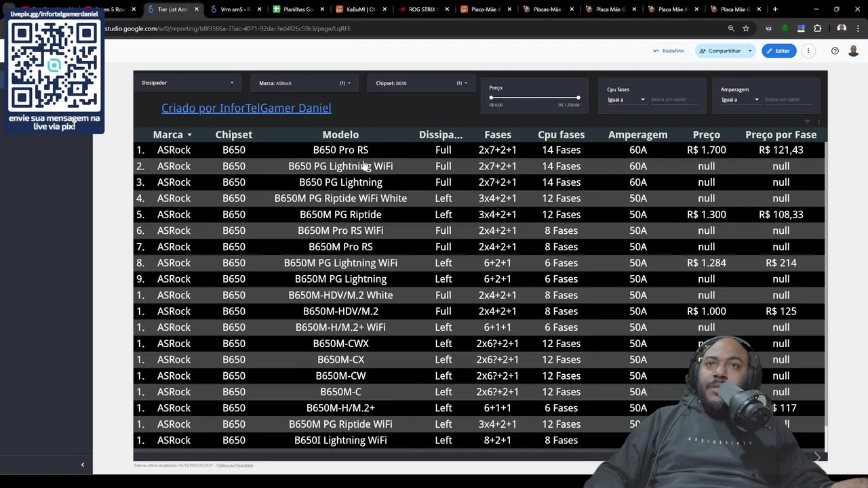
Task: Open a new browser tab with plus
Action: click(775, 9)
